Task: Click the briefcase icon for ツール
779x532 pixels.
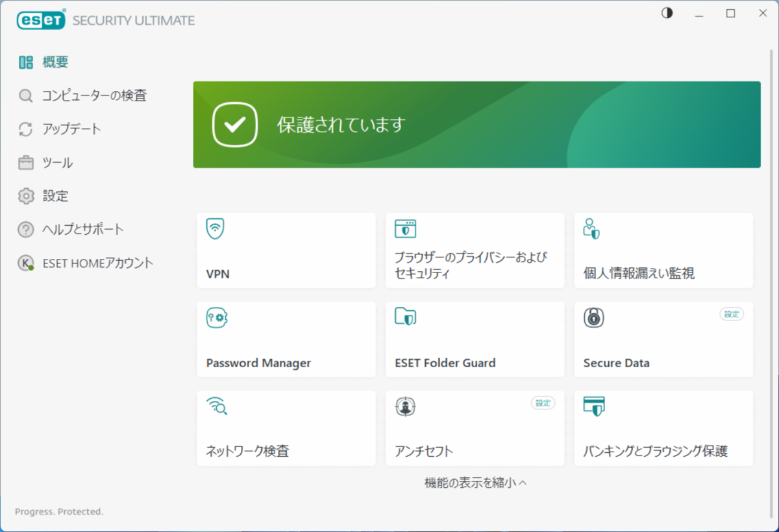Action: (26, 163)
